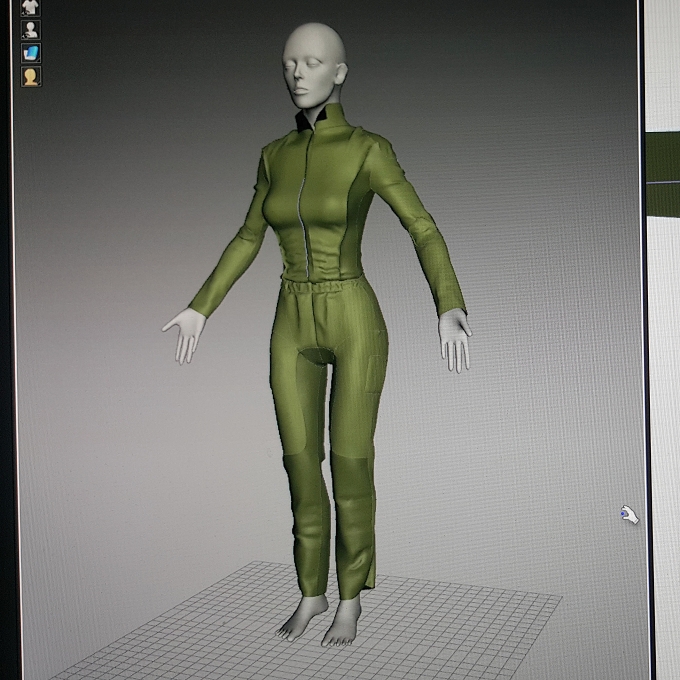
Task: Select the avatar's bald head
Action: [x=315, y=64]
